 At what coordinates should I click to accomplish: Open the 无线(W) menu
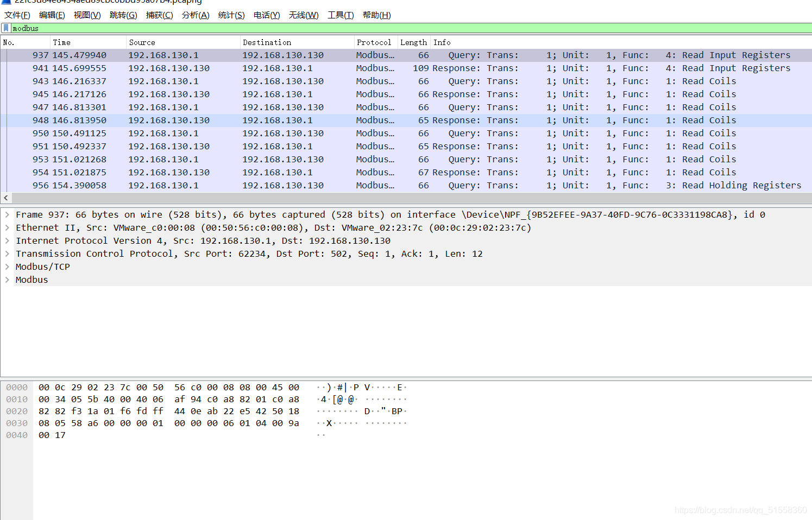[x=304, y=15]
